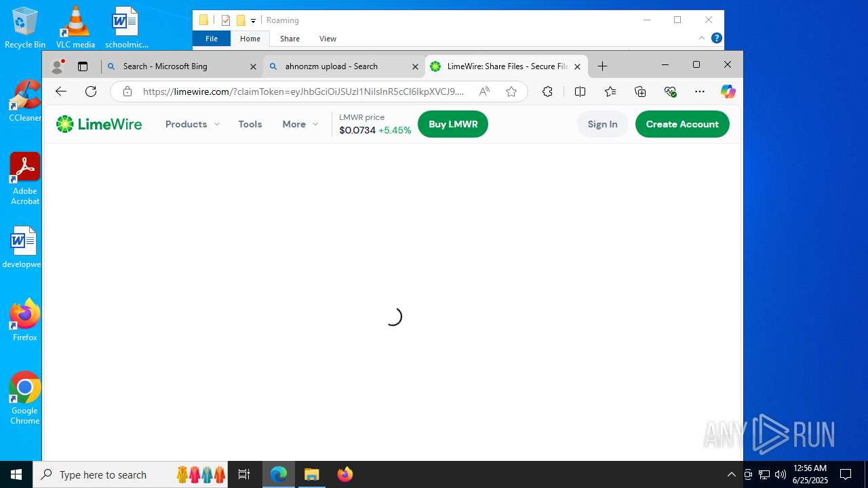Open network icon in system tray
Viewport: 868px width, 488px height.
(764, 474)
